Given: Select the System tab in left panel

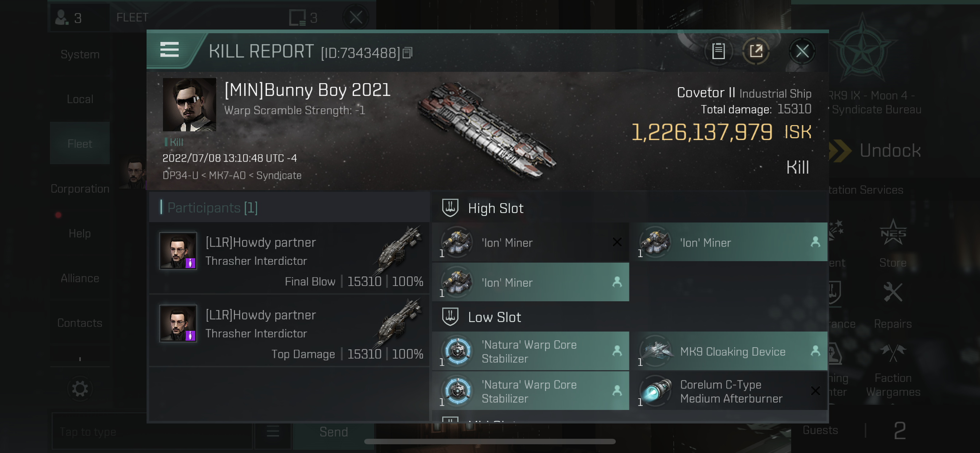Looking at the screenshot, I should (x=79, y=55).
